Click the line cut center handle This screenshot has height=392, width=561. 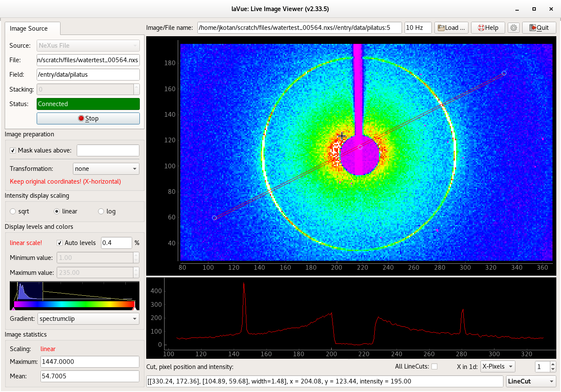pyautogui.click(x=360, y=147)
